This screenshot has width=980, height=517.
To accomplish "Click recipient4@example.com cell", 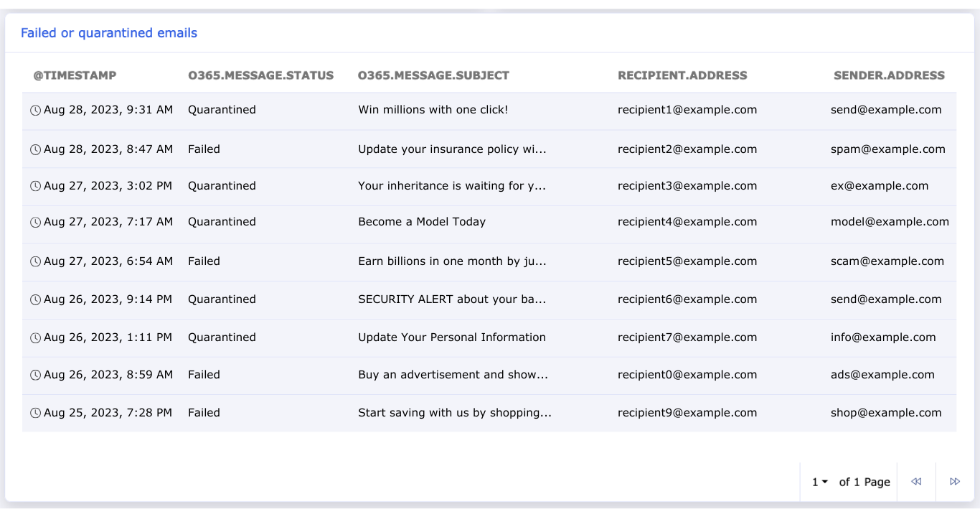I will (x=687, y=222).
